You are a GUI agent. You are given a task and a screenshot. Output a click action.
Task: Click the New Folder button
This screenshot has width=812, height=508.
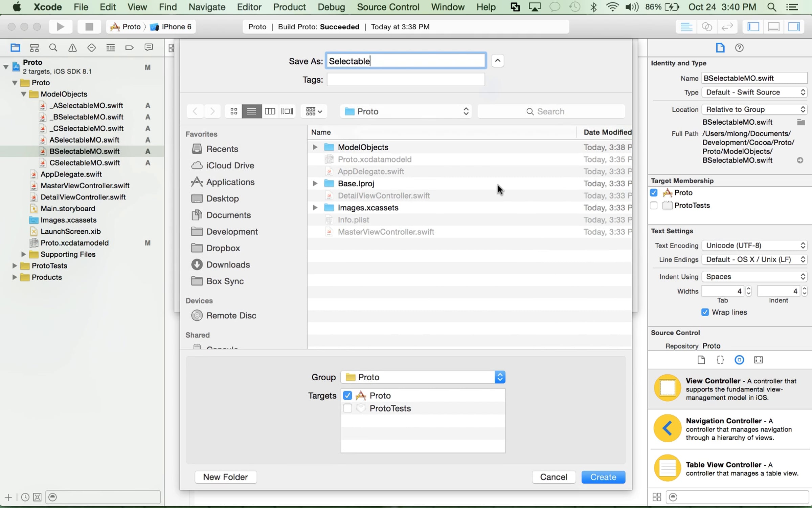click(226, 477)
